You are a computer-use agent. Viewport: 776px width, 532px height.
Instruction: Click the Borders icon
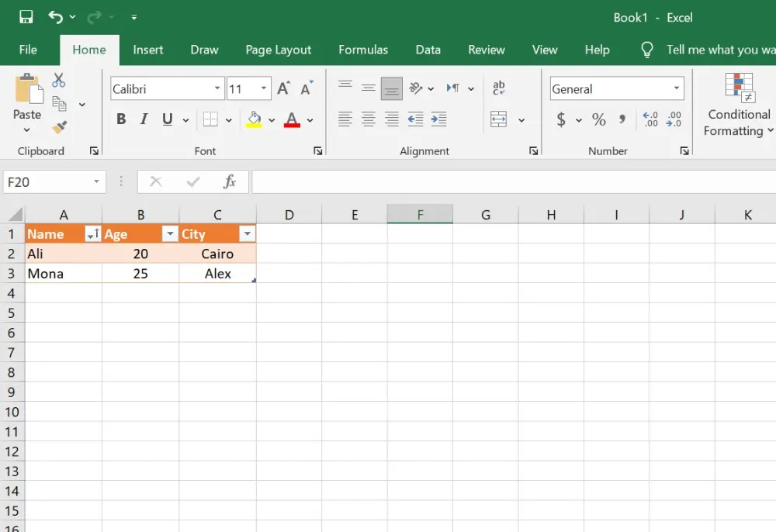[x=210, y=119]
